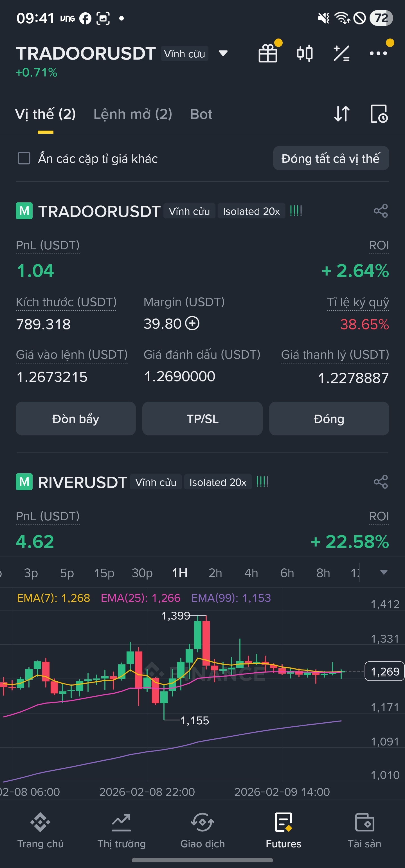The height and width of the screenshot is (868, 405).
Task: Switch to the Bot tab
Action: click(x=201, y=114)
